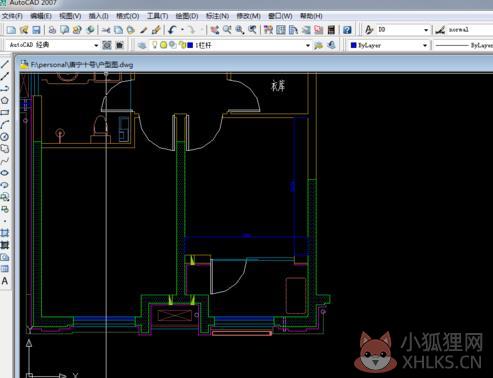
Task: Open the 格式(O) menu
Action: click(127, 16)
